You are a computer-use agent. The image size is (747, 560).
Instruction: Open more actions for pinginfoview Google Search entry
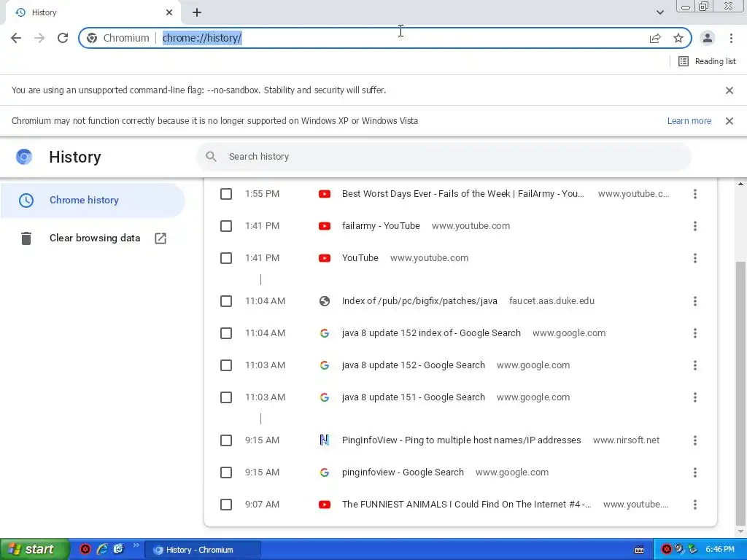click(695, 472)
